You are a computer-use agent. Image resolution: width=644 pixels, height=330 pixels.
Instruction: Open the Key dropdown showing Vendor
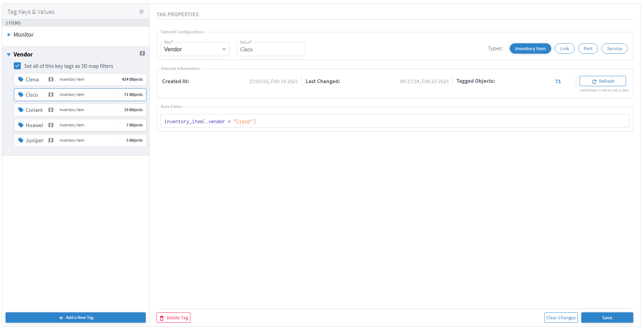(x=224, y=49)
